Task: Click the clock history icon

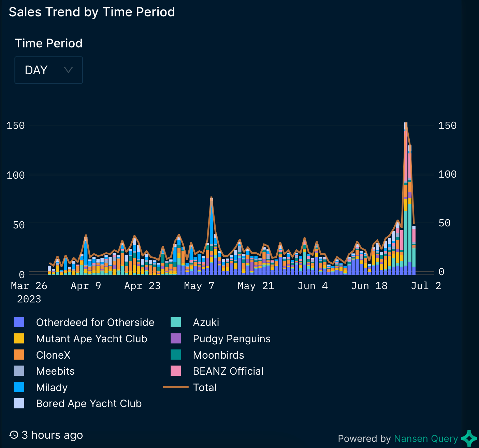Action: [14, 435]
